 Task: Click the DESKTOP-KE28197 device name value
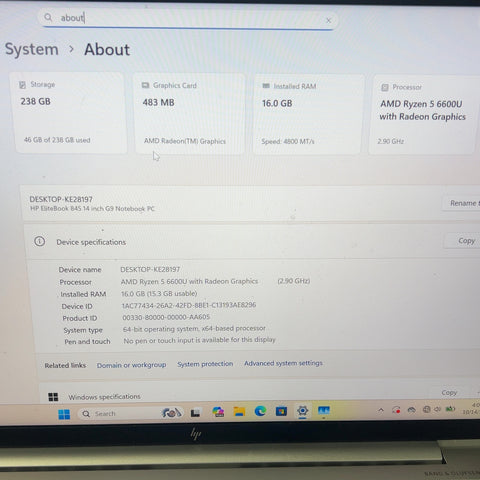(x=150, y=269)
